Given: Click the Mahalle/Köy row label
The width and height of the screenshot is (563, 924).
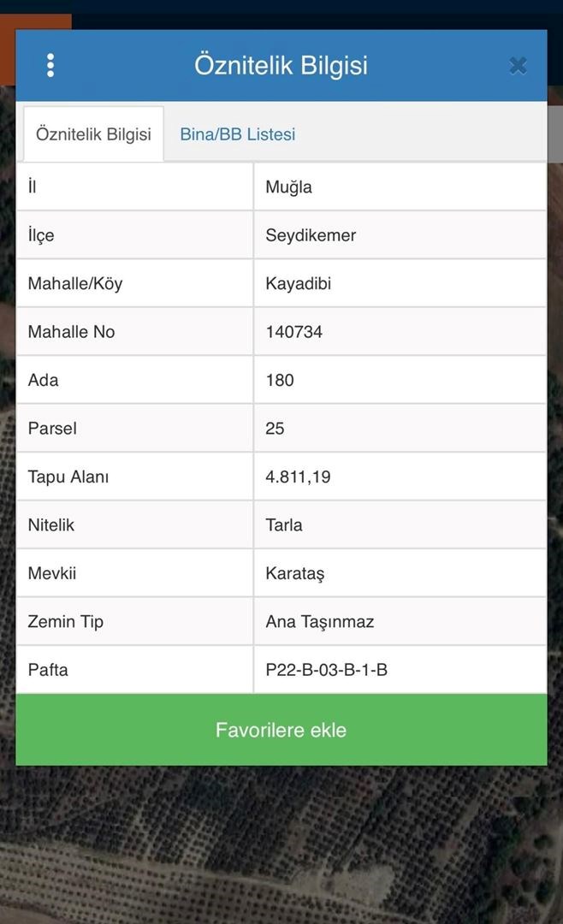Looking at the screenshot, I should pyautogui.click(x=75, y=283).
